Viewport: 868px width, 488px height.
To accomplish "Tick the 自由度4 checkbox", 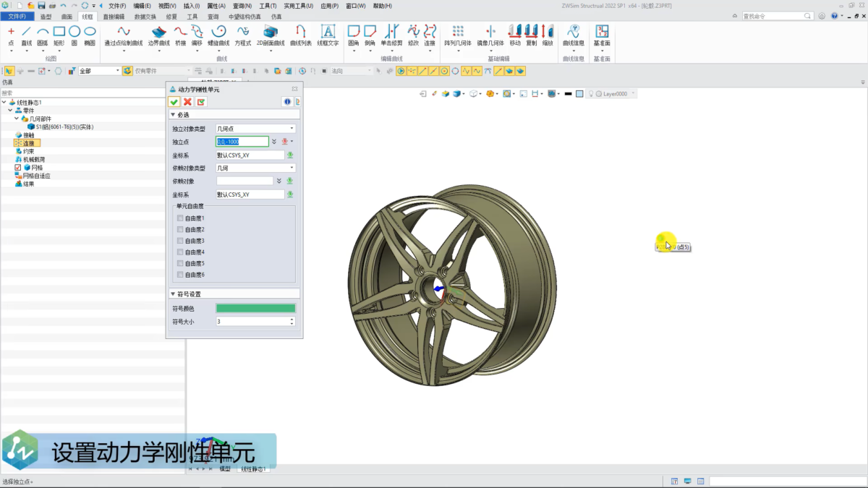I will point(180,252).
